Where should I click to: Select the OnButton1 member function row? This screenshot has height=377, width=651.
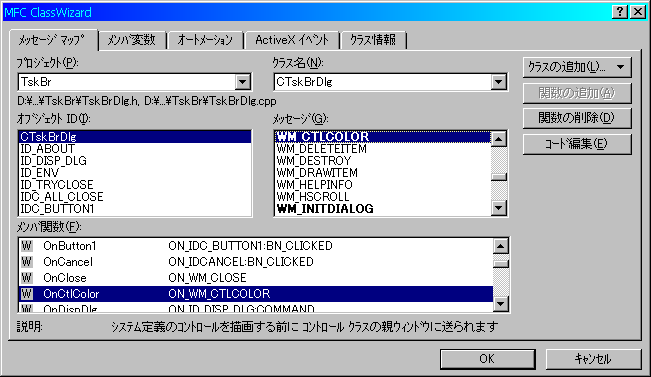pyautogui.click(x=256, y=246)
